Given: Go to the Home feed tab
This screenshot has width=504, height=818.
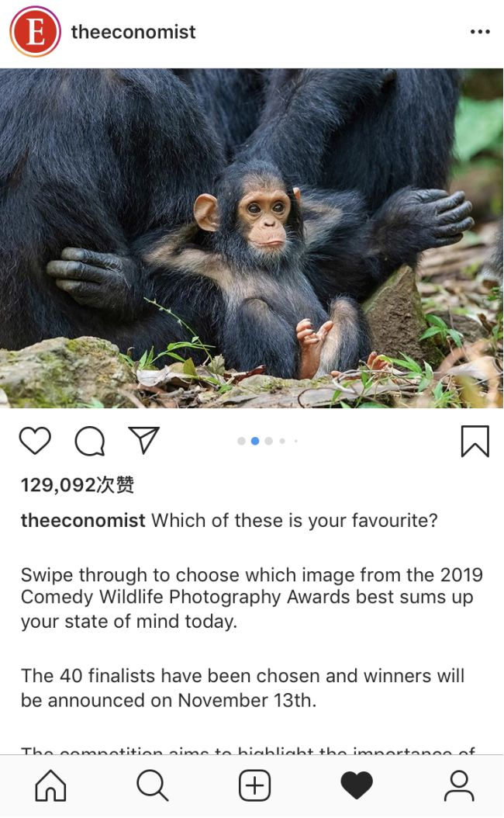Looking at the screenshot, I should [50, 785].
